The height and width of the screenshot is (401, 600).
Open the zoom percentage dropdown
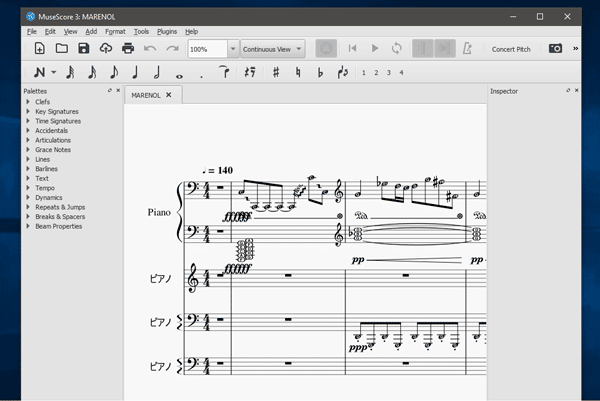[x=233, y=48]
